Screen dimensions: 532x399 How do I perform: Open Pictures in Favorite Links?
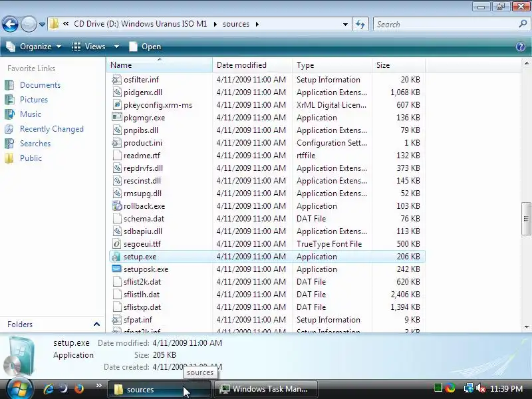click(34, 99)
